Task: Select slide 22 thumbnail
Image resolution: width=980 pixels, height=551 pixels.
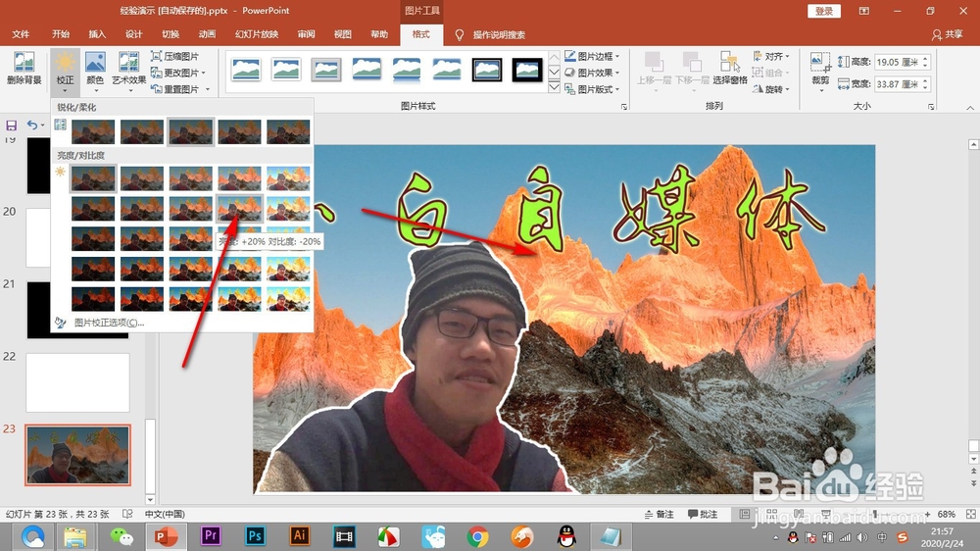Action: coord(77,382)
